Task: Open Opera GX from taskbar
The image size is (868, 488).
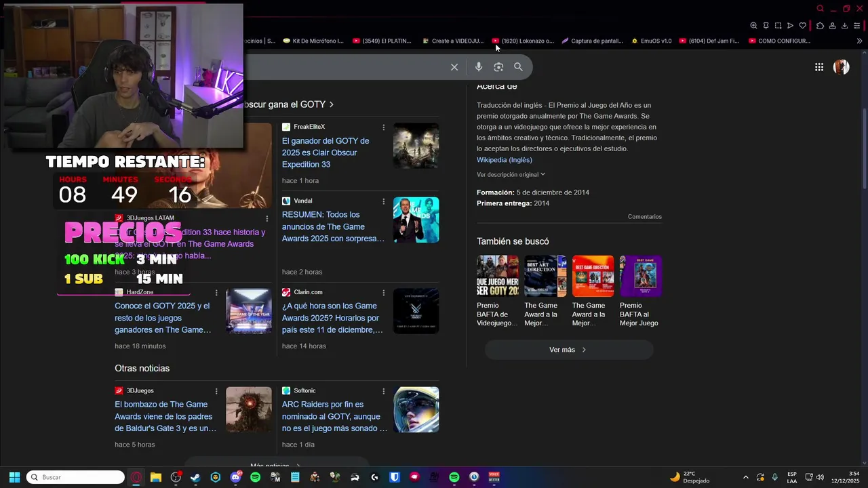Action: [136, 477]
